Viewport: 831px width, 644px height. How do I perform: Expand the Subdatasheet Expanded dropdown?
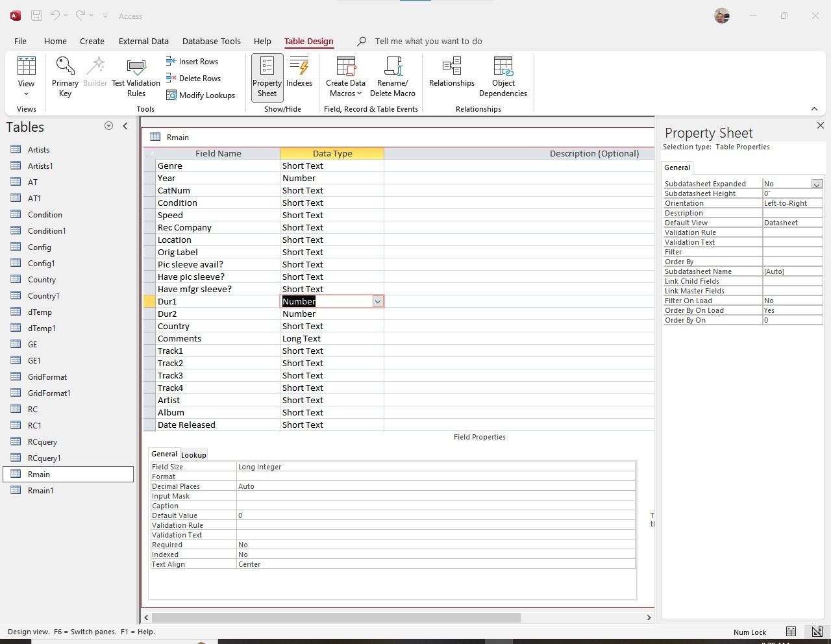click(817, 184)
